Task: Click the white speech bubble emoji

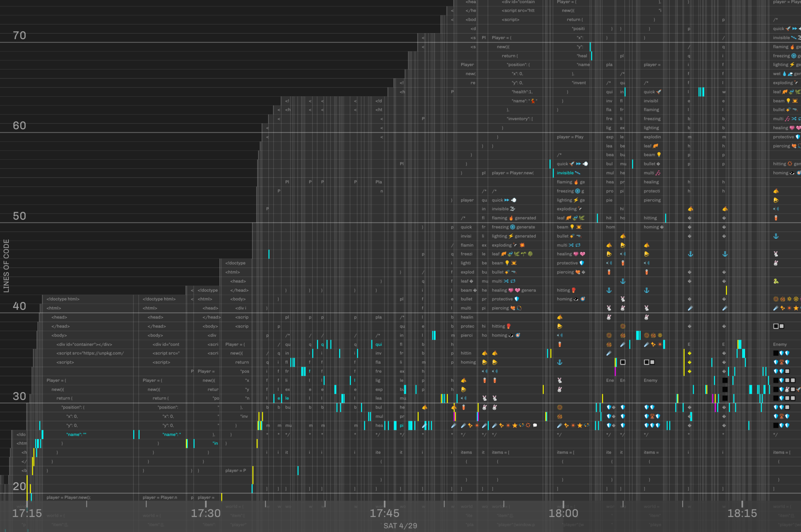Action: tap(535, 425)
